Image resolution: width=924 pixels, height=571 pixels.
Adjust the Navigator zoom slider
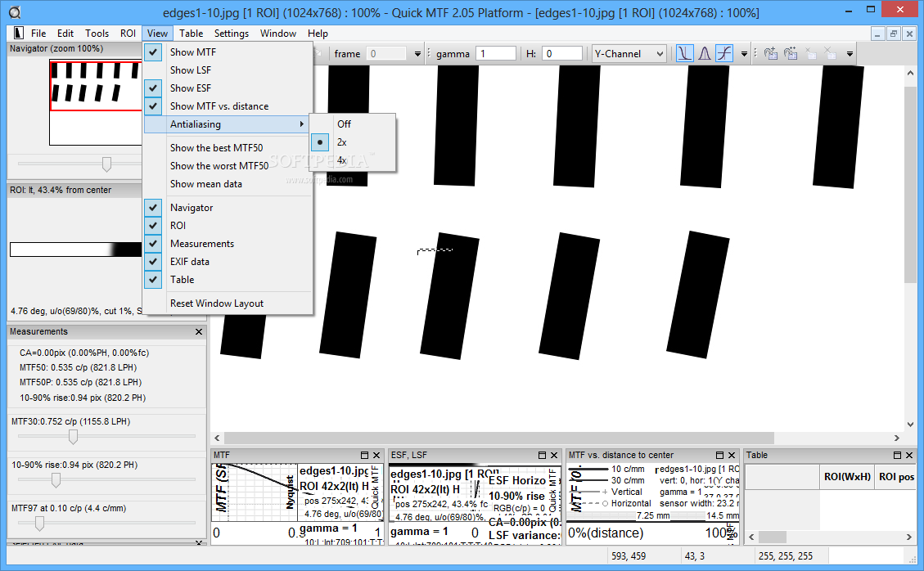[x=106, y=164]
